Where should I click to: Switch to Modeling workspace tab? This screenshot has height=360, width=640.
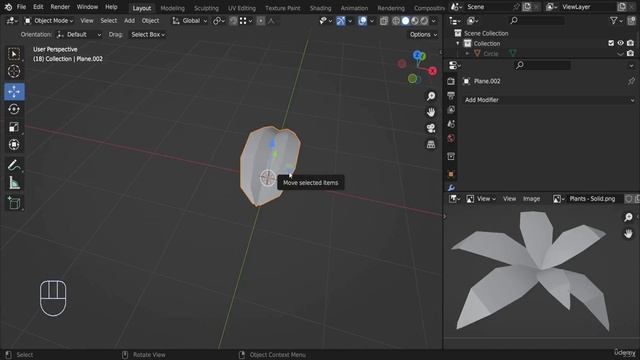coord(172,8)
